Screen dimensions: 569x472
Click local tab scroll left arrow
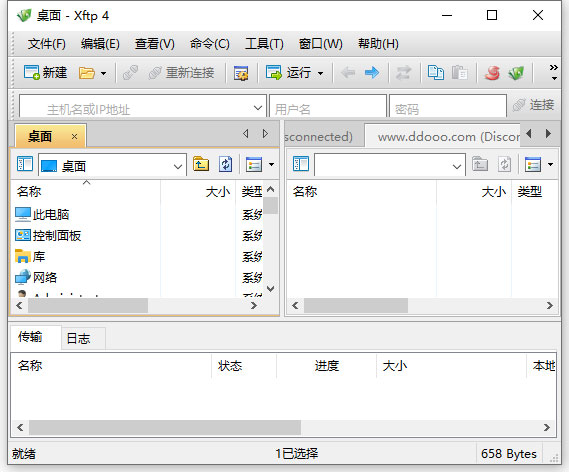tap(246, 134)
